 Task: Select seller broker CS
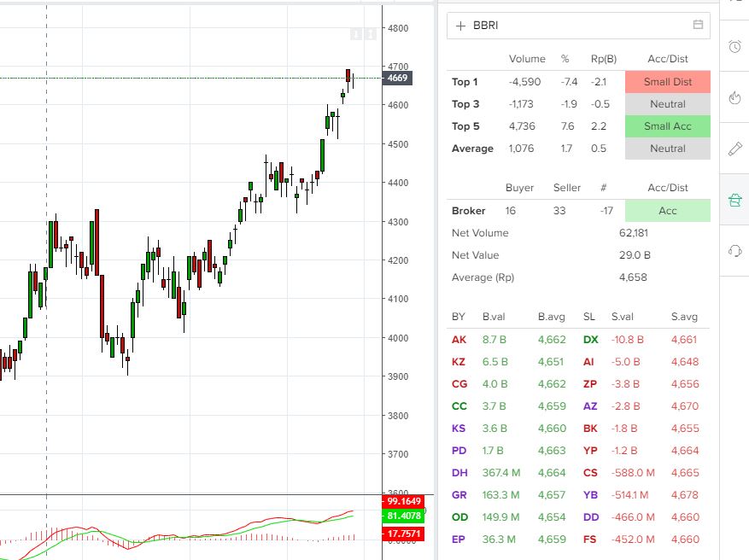pos(590,473)
